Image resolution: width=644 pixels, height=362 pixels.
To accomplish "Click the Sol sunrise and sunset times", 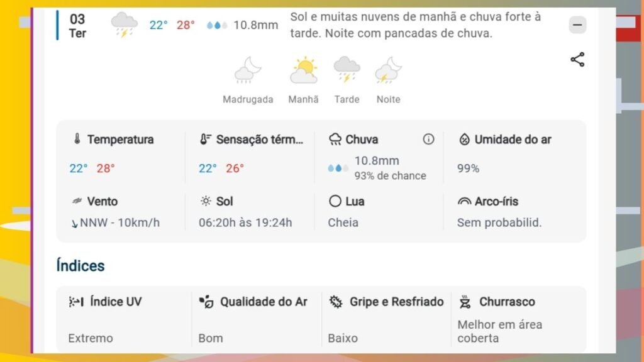I will pos(245,222).
